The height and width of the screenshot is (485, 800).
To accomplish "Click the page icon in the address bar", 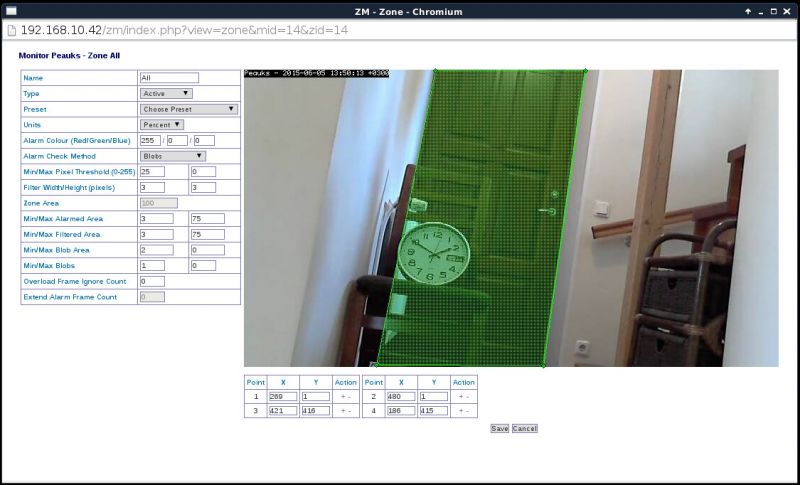I will 11,29.
